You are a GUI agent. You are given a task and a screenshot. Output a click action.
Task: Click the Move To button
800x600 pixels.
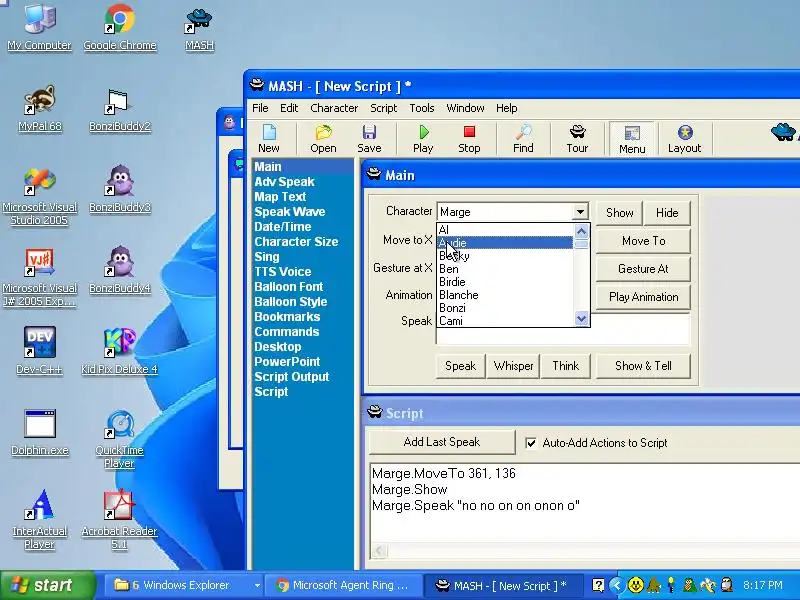click(x=643, y=241)
